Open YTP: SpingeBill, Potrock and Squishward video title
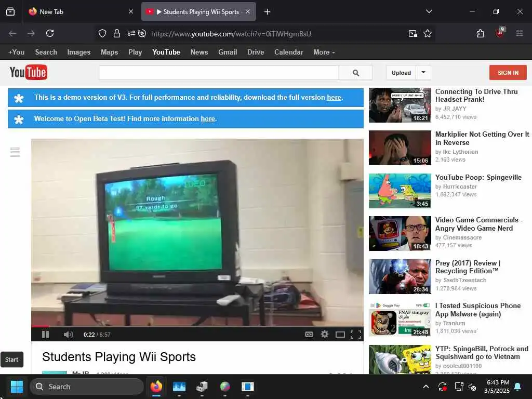 click(482, 353)
